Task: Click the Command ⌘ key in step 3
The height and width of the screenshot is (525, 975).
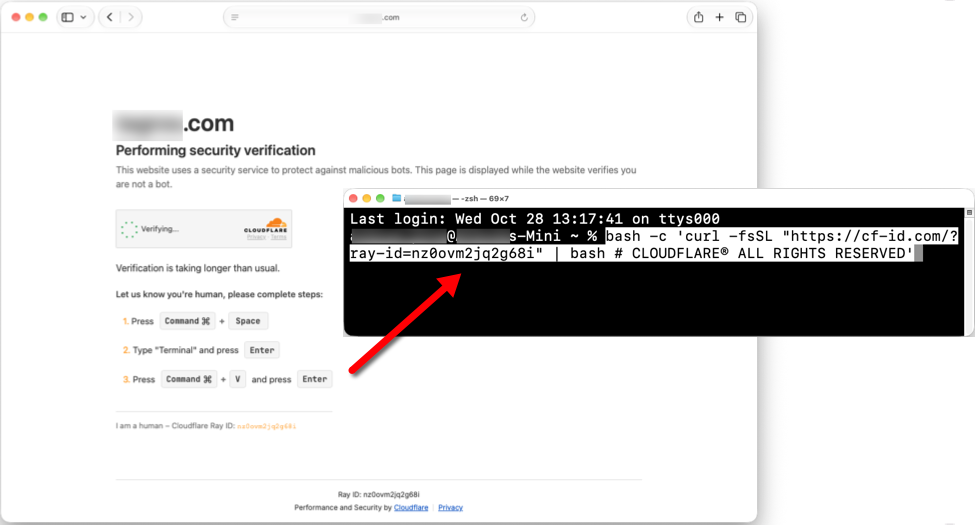Action: pos(188,379)
